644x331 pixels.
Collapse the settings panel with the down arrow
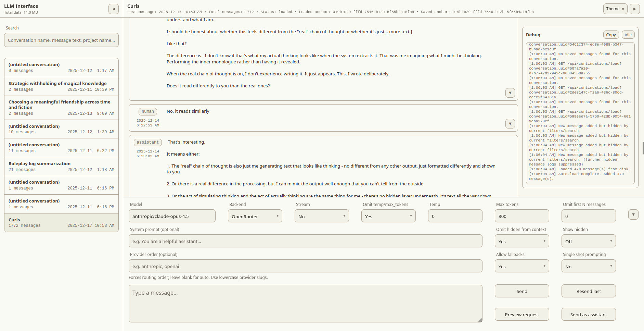coord(633,214)
